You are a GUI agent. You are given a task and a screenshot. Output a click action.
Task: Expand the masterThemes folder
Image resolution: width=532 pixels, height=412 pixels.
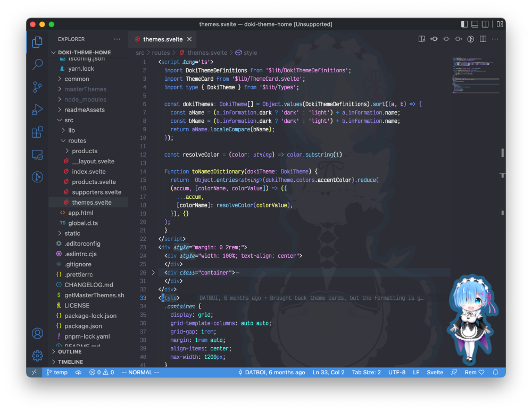point(88,89)
